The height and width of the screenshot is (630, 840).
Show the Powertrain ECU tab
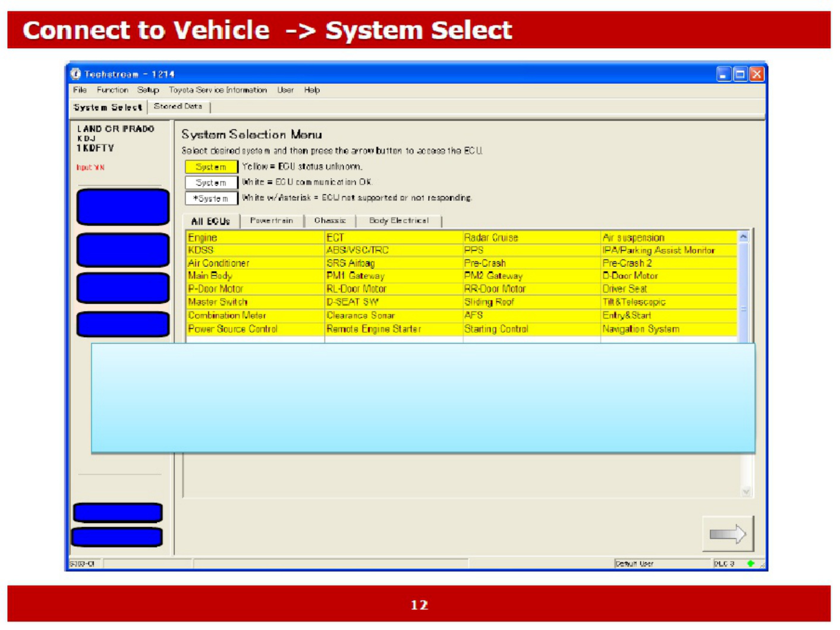(272, 220)
